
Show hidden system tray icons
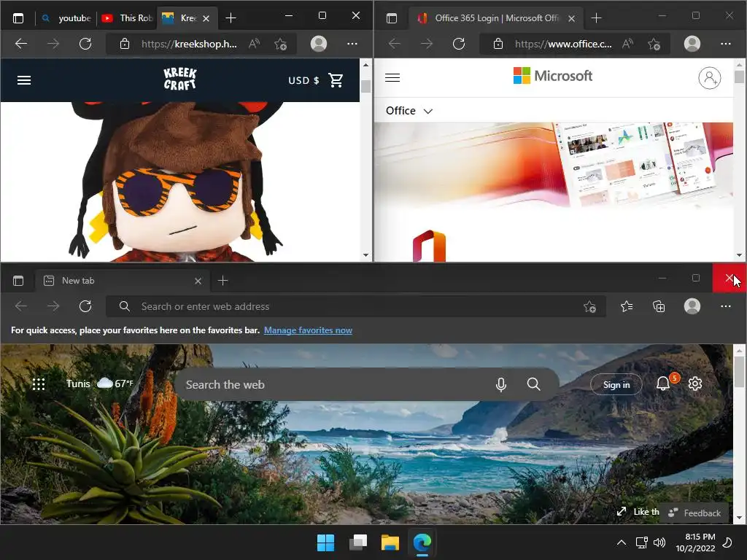[x=622, y=542]
